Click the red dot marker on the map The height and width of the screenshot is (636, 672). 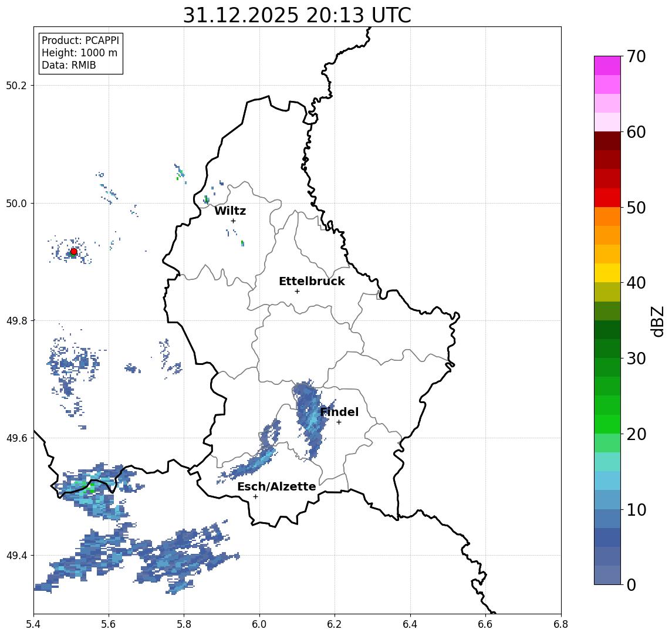point(74,252)
